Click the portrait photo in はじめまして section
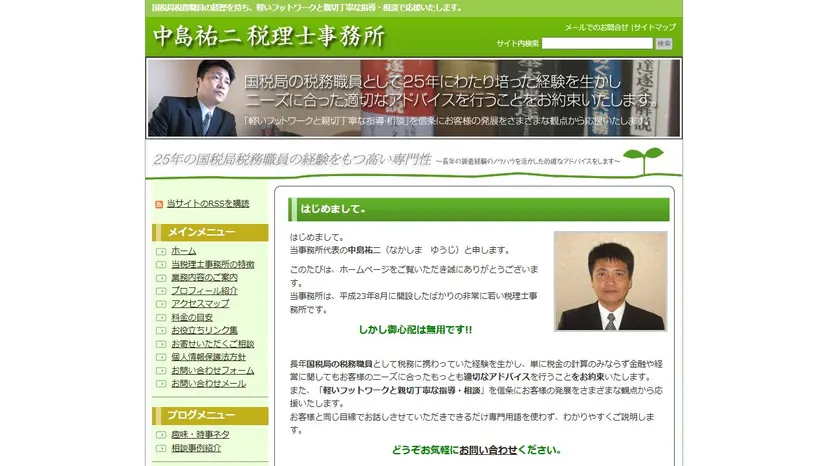Image resolution: width=828 pixels, height=466 pixels. (610, 282)
